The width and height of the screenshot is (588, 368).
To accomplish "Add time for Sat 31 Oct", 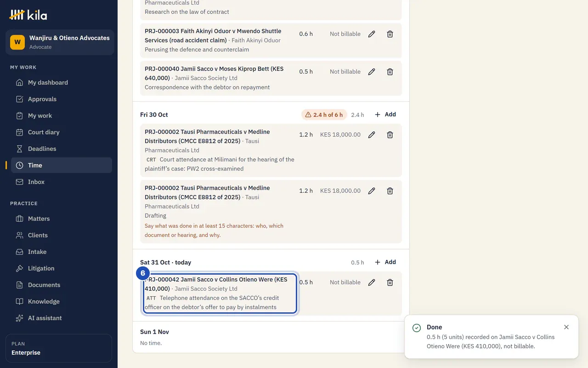I will coord(385,262).
